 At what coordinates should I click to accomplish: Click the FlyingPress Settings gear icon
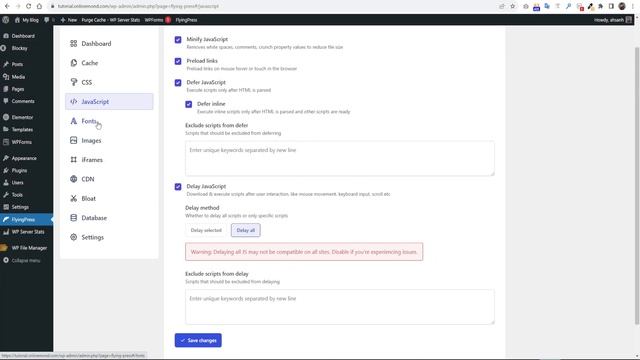(73, 237)
